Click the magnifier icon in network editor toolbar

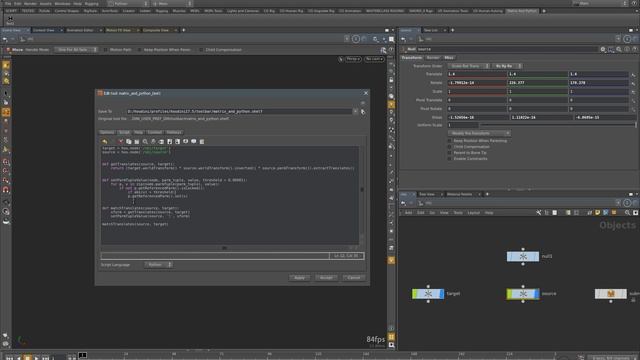(627, 213)
